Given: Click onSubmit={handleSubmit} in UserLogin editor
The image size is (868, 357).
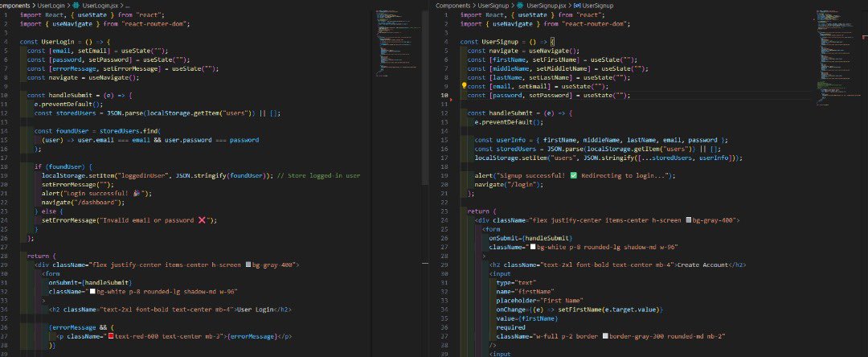Looking at the screenshot, I should click(90, 283).
